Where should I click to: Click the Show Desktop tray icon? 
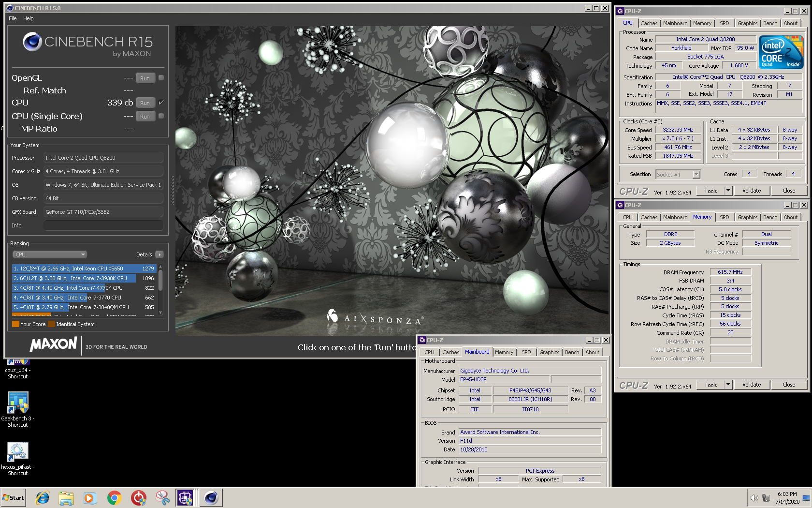(x=806, y=498)
